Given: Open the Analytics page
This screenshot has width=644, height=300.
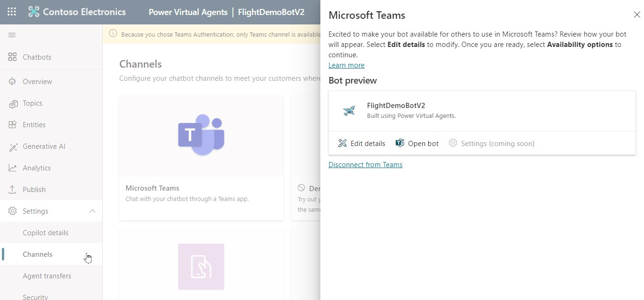Looking at the screenshot, I should [37, 168].
